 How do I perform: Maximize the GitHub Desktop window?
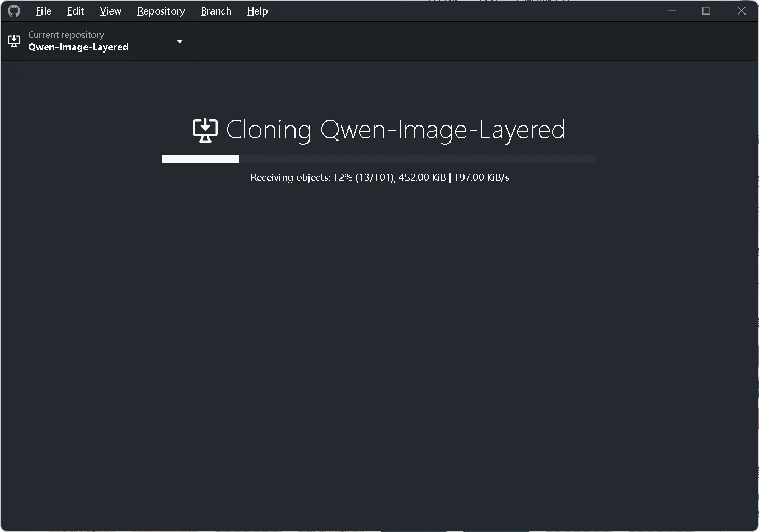click(706, 11)
